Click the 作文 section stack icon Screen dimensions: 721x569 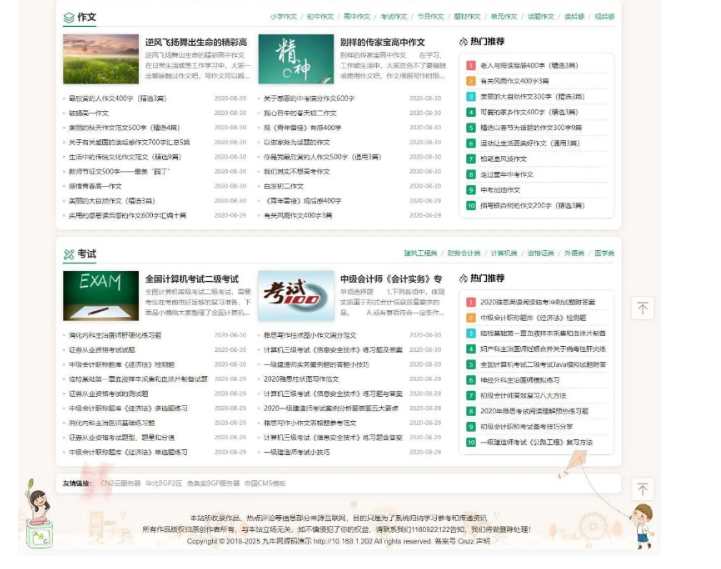click(x=68, y=17)
